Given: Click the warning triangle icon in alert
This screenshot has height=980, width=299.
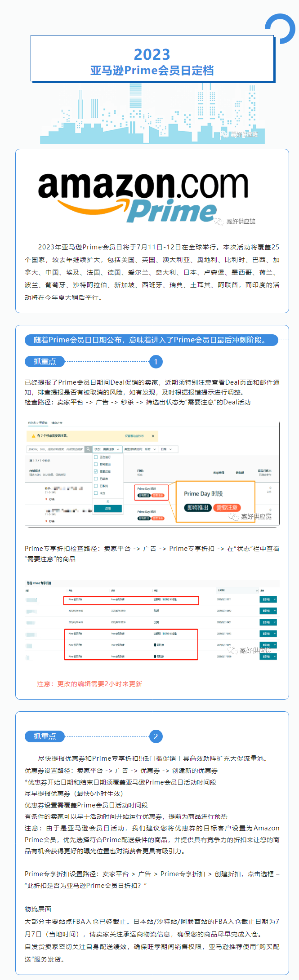Looking at the screenshot, I should (x=33, y=436).
